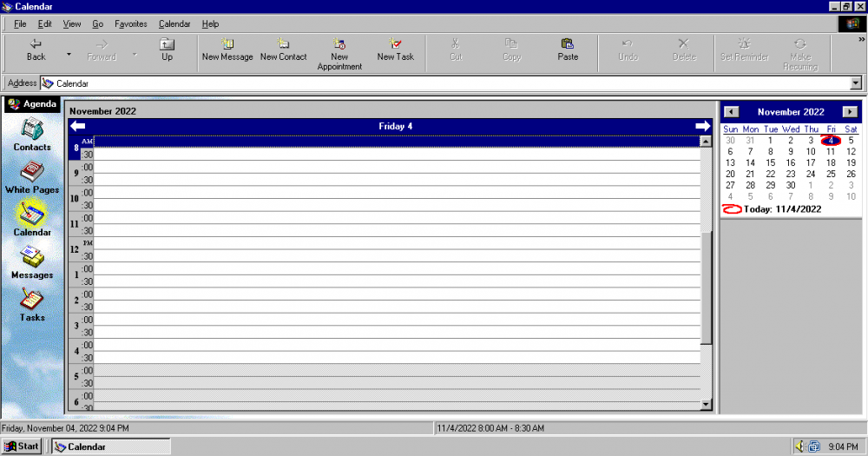Expand more toolbar buttons chevron
Image resolution: width=868 pixels, height=456 pixels.
[861, 39]
